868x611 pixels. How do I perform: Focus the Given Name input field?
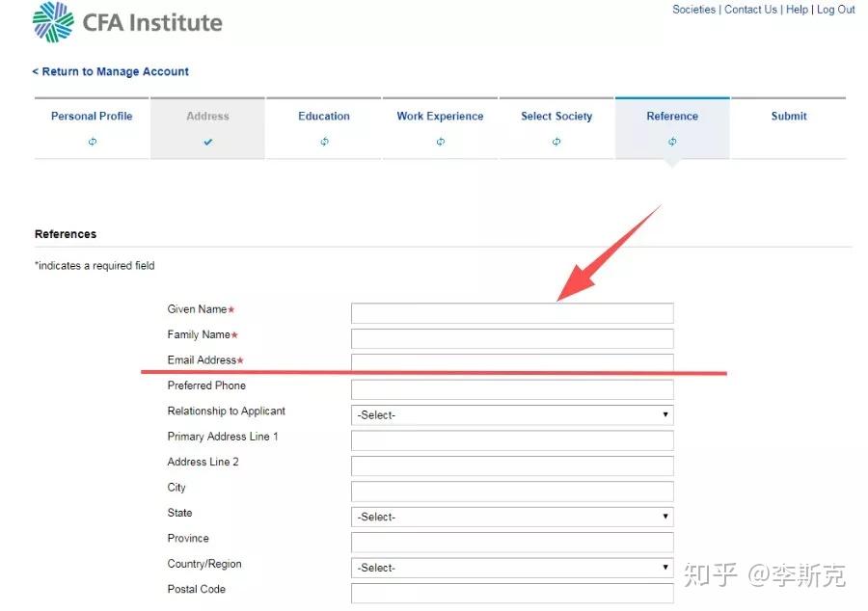click(512, 313)
